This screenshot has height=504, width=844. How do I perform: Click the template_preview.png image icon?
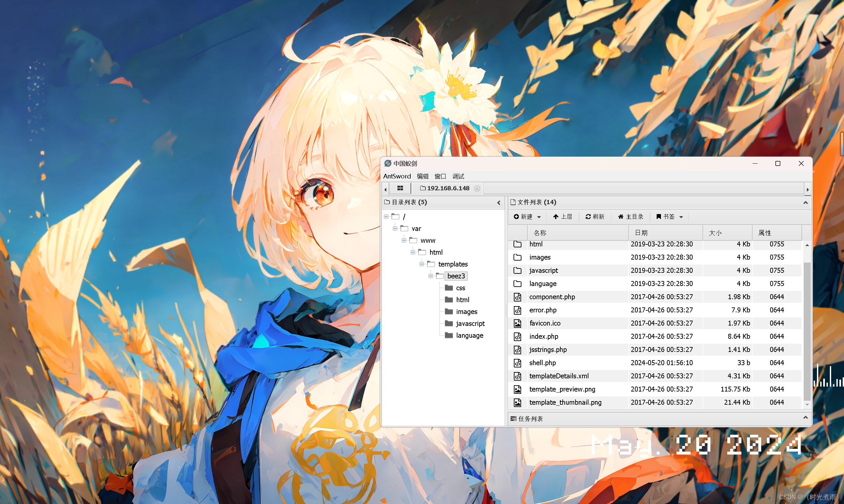[517, 390]
